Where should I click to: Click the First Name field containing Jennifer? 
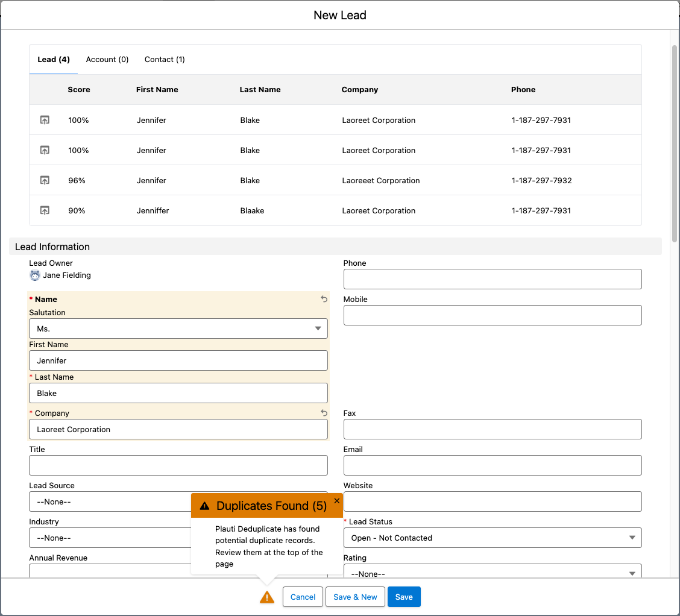[x=178, y=360]
